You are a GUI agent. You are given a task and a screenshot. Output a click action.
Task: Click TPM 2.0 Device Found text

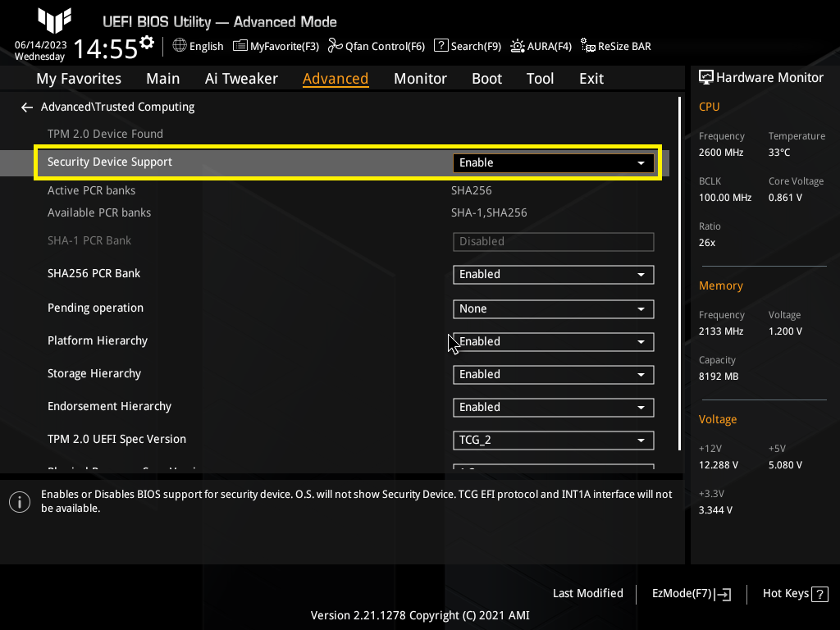[x=105, y=134]
